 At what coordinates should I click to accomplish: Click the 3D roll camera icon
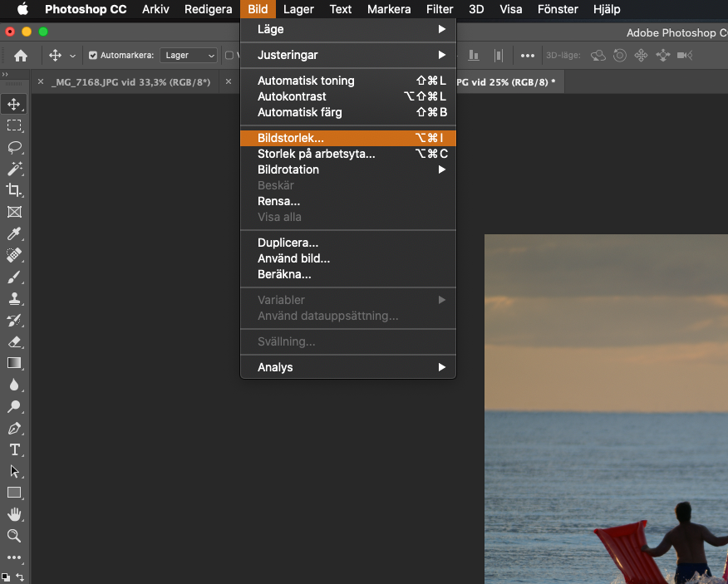(619, 55)
